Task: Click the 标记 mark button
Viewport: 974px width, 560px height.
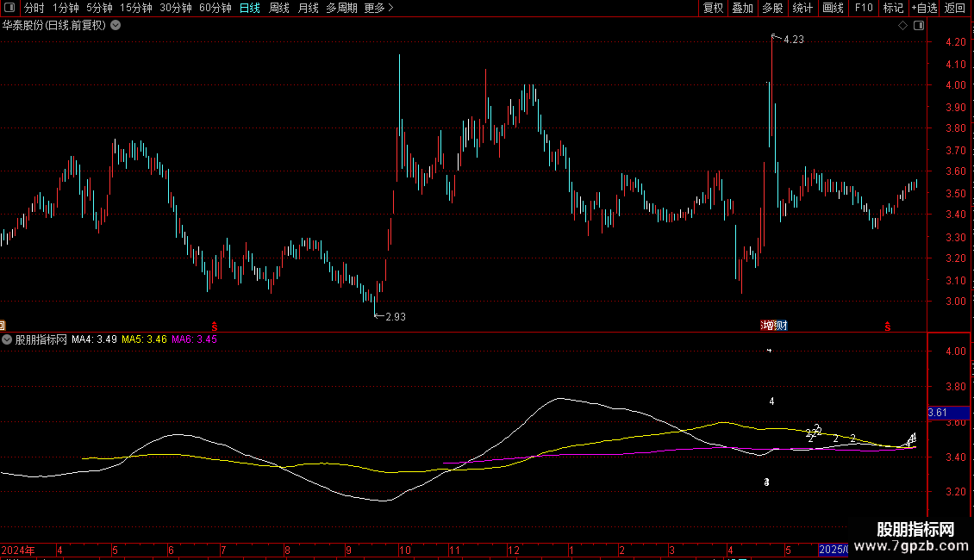Action: point(893,8)
